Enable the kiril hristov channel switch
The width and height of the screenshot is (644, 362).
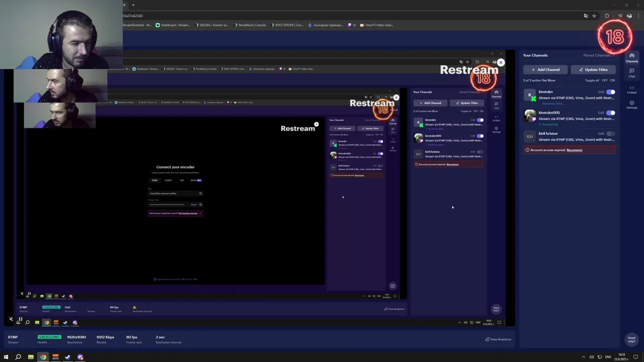(610, 134)
